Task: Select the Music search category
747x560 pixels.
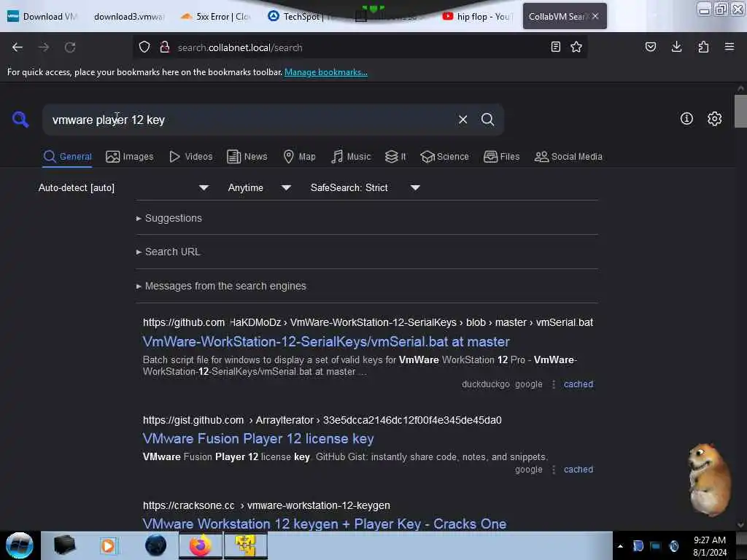Action: 351,157
